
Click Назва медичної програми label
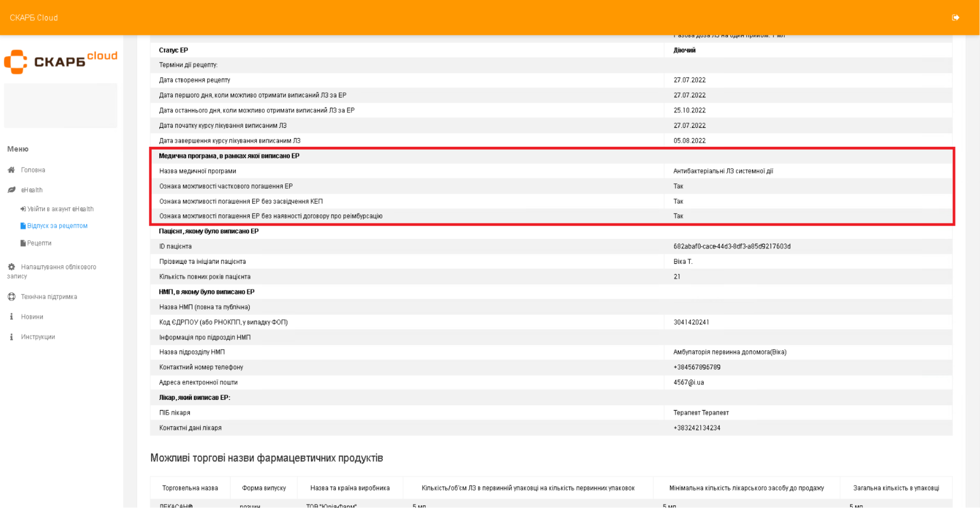[x=197, y=171]
